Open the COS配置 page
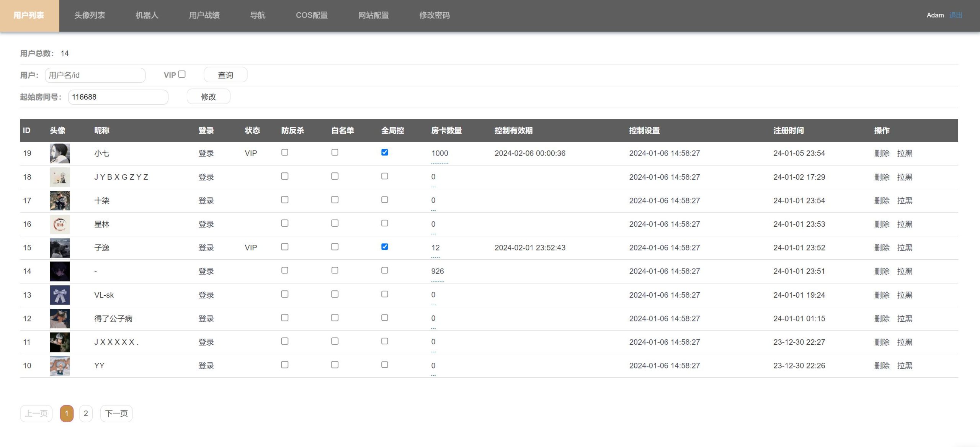 point(312,15)
